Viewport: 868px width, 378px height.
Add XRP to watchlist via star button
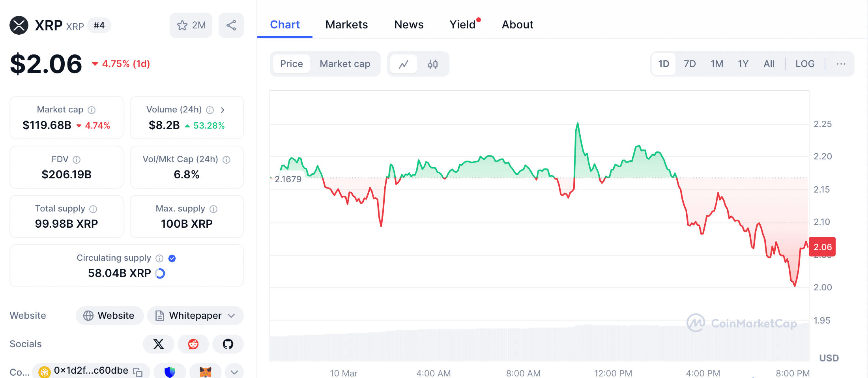pyautogui.click(x=191, y=25)
